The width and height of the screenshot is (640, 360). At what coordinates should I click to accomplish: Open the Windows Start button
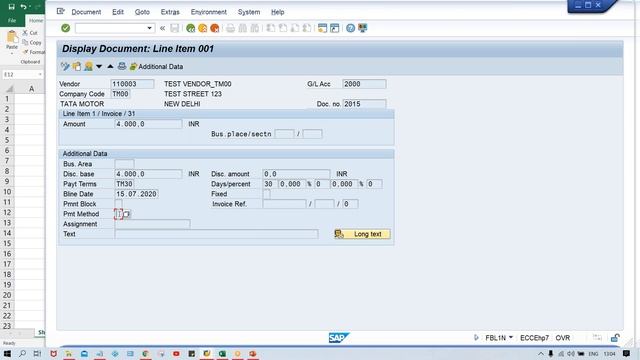click(x=7, y=353)
